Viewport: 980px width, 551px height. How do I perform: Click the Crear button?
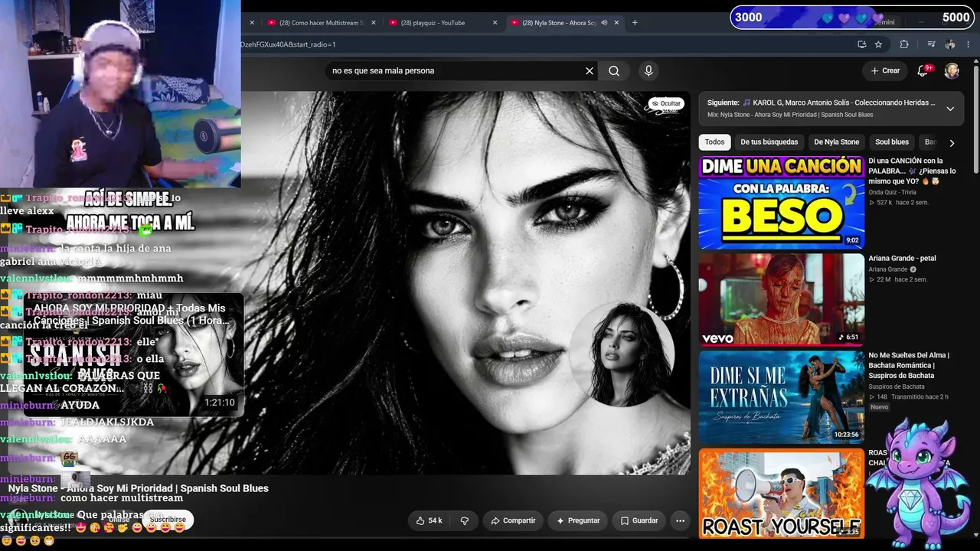tap(885, 70)
